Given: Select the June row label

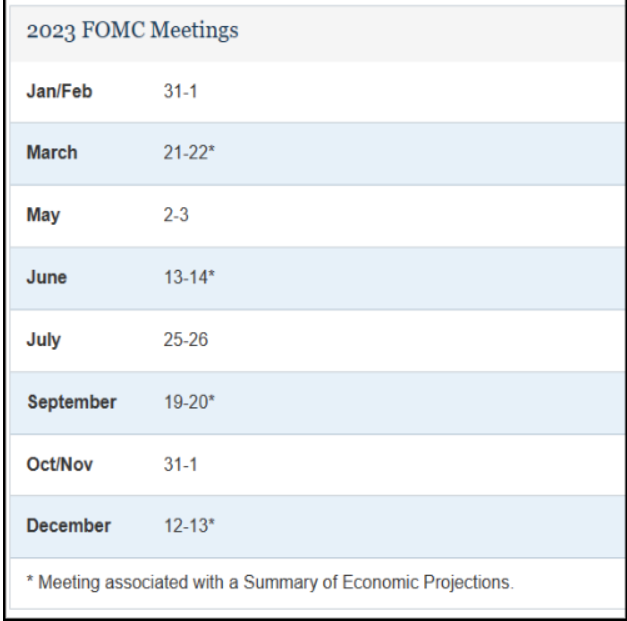Looking at the screenshot, I should [x=46, y=277].
